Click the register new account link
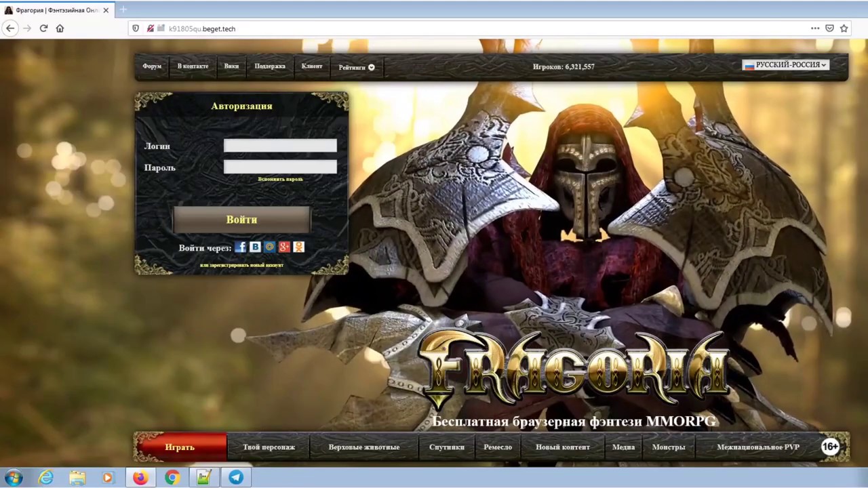The width and height of the screenshot is (868, 488). point(241,265)
